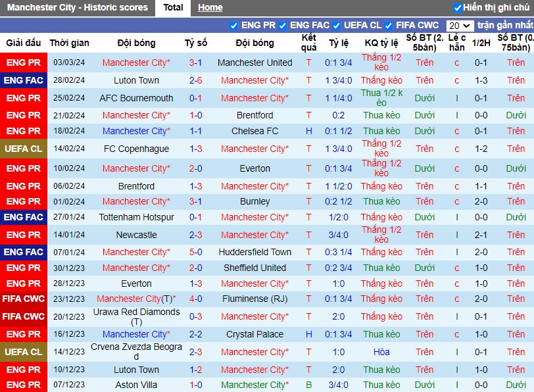Open Manchester City(T) link on 23/12/23
The width and height of the screenshot is (534, 392).
point(136,299)
